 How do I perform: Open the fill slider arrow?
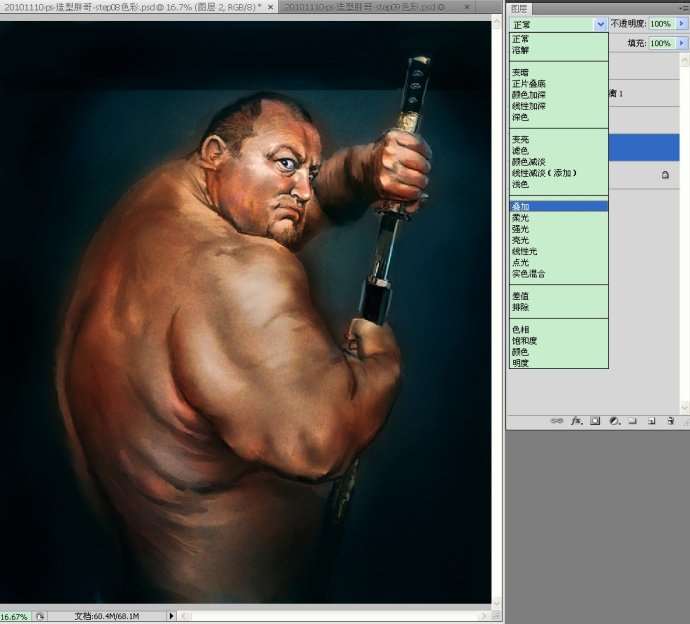682,43
